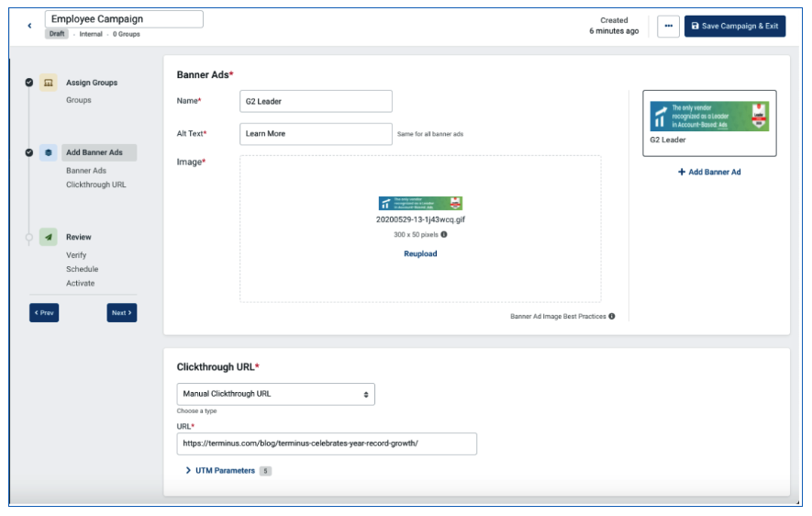Open the three-dots more options menu
The width and height of the screenshot is (812, 516).
point(668,26)
